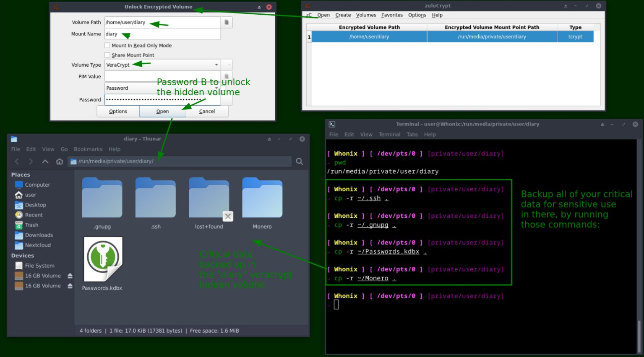Cancel the Unlock Encrypted Volume dialog
Screen dimensions: 644x357
click(207, 111)
